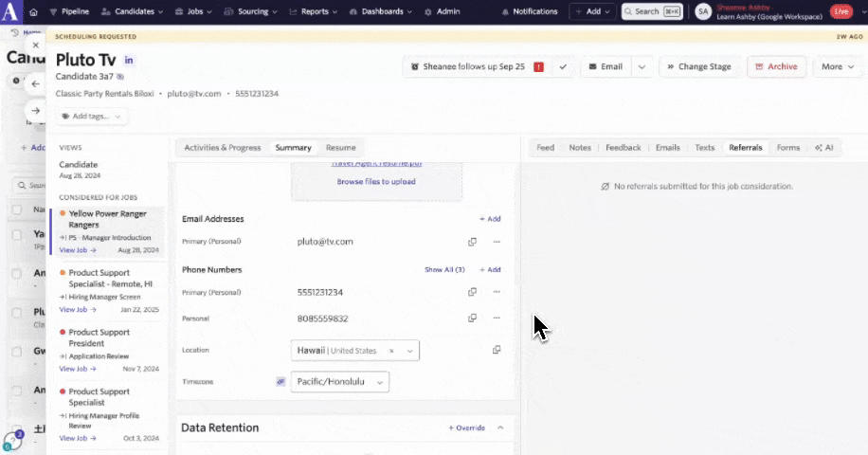The height and width of the screenshot is (455, 868).
Task: Open the Feed tab
Action: [x=545, y=148]
